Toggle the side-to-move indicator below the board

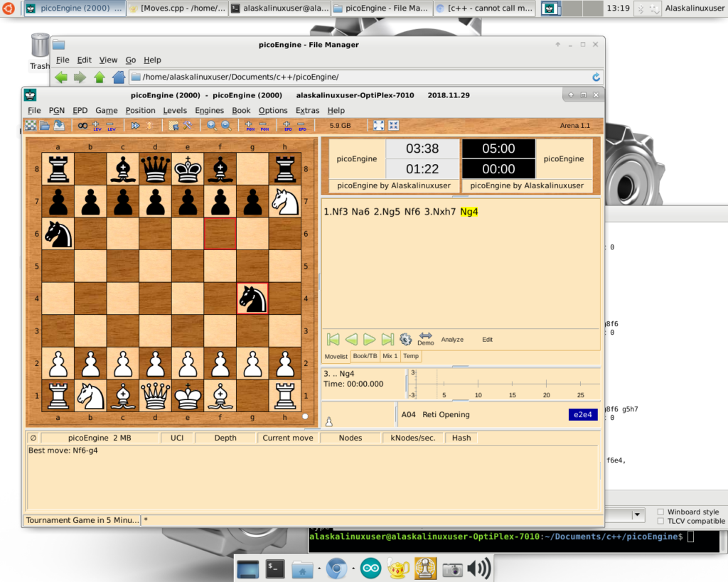coord(305,416)
